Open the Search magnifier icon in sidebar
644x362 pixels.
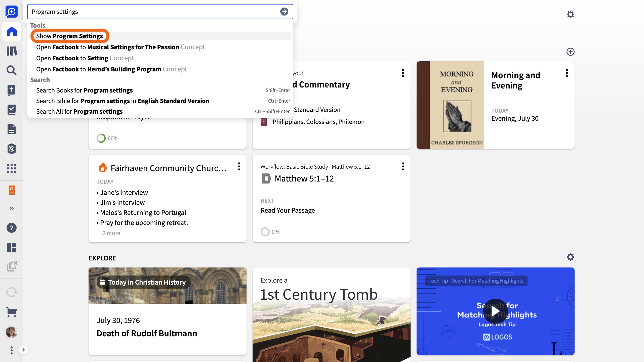[12, 70]
